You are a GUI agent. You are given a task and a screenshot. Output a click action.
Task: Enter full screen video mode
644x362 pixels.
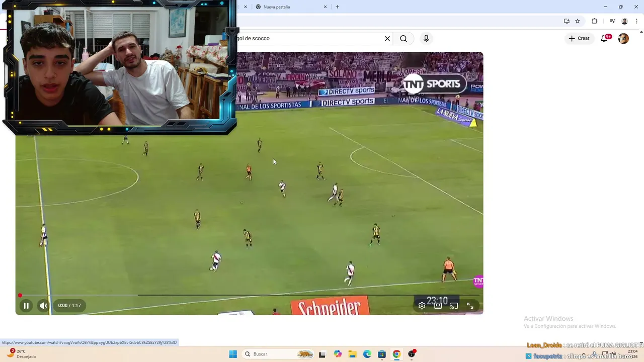[x=470, y=306]
